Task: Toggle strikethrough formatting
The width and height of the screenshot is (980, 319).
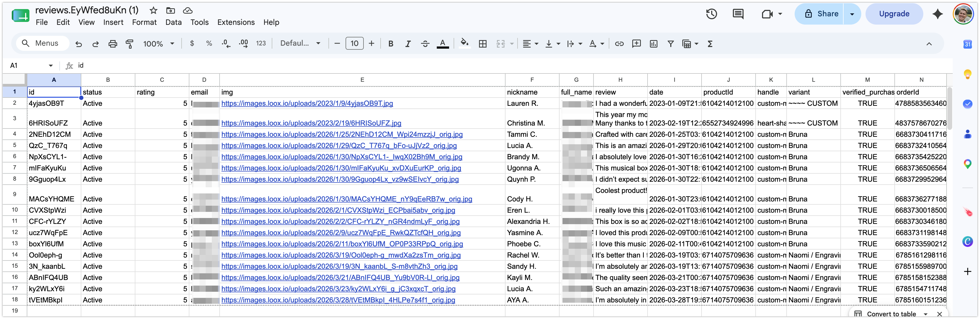Action: [x=425, y=44]
